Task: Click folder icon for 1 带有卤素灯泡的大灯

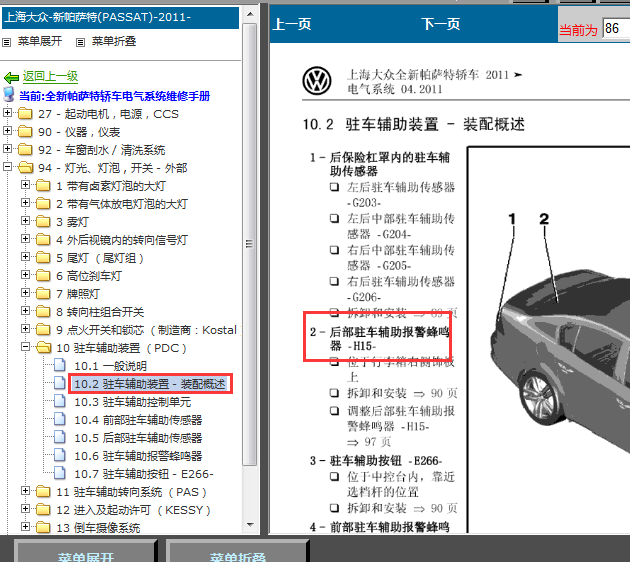Action: pos(43,186)
